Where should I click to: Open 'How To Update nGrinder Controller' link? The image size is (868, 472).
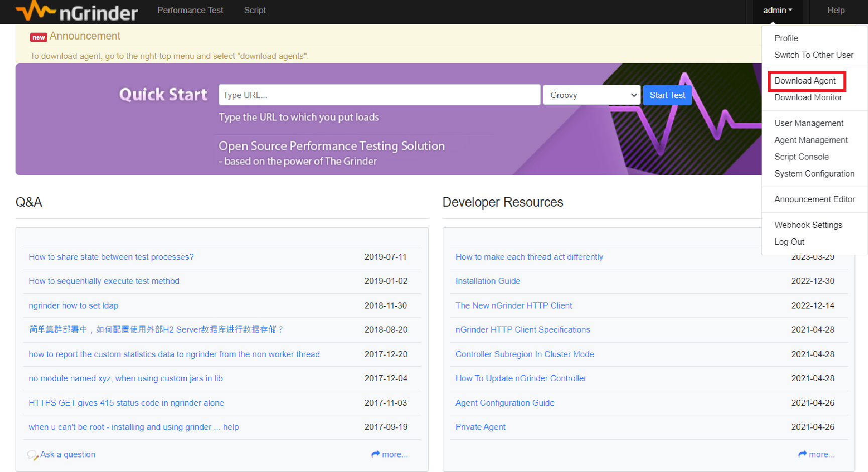coord(521,378)
